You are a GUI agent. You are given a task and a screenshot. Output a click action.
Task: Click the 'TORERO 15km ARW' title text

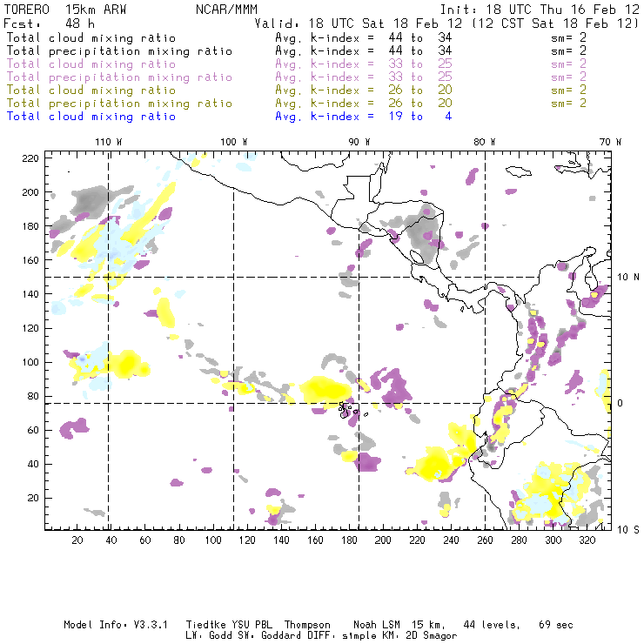click(65, 10)
